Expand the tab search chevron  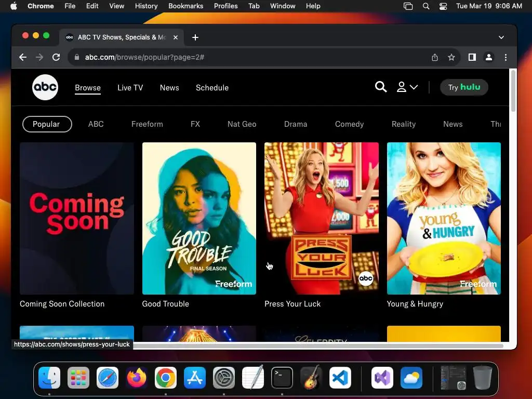(501, 37)
